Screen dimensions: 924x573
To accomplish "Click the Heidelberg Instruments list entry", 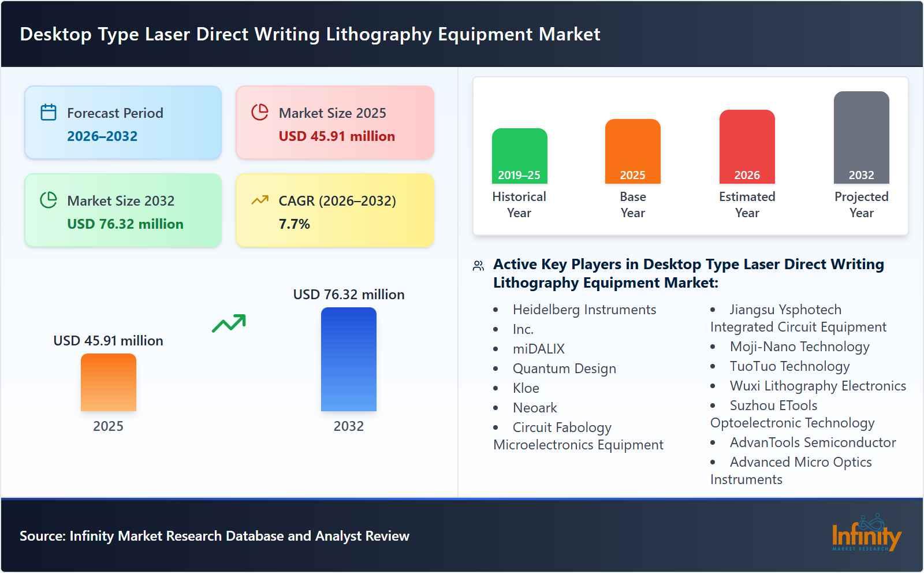I will [x=584, y=310].
